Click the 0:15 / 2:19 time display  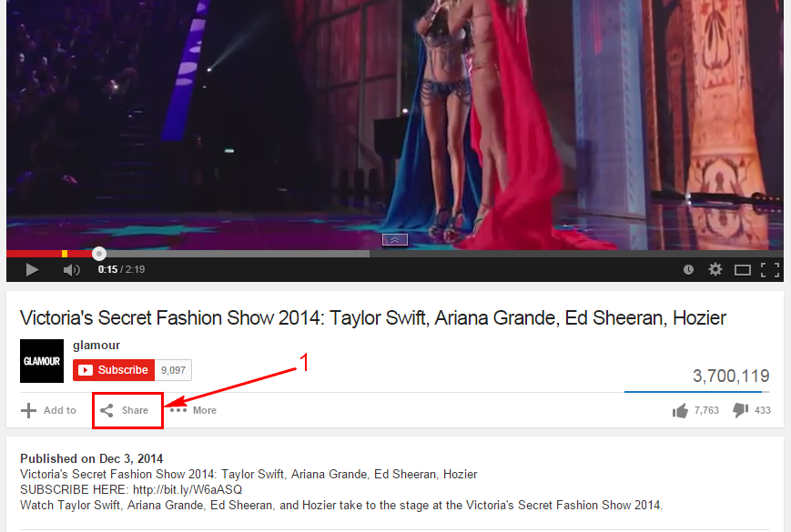click(x=121, y=269)
